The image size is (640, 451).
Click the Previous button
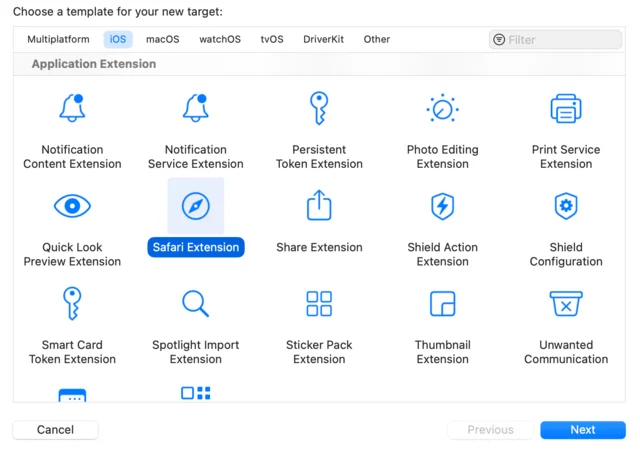(x=491, y=430)
